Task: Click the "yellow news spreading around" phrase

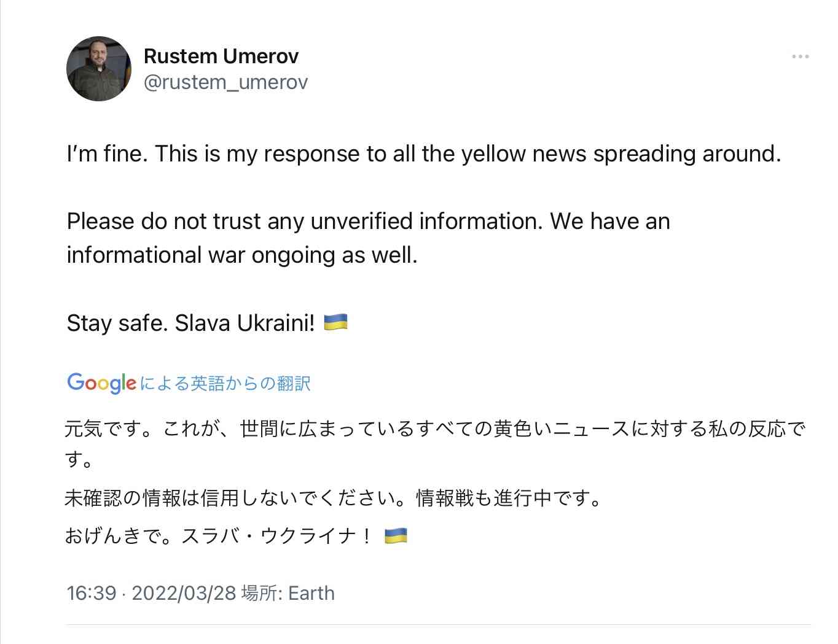Action: [x=621, y=153]
